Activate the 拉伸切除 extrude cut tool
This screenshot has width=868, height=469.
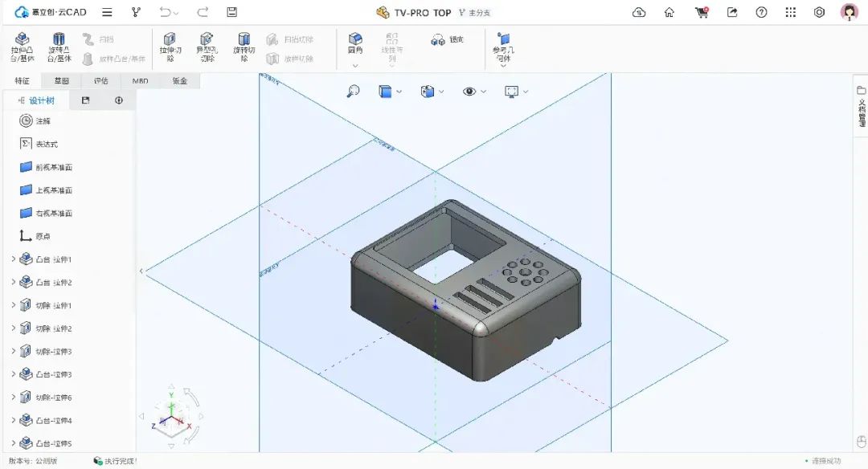(169, 47)
